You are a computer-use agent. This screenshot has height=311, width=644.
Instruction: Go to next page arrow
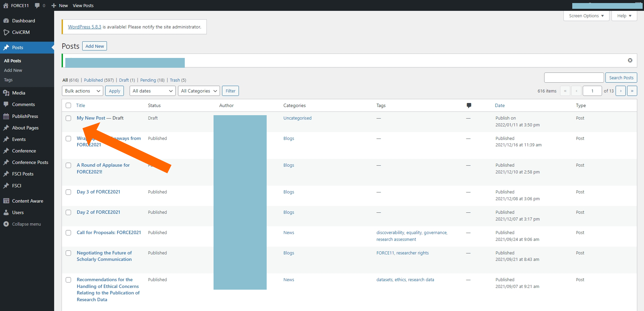[621, 91]
